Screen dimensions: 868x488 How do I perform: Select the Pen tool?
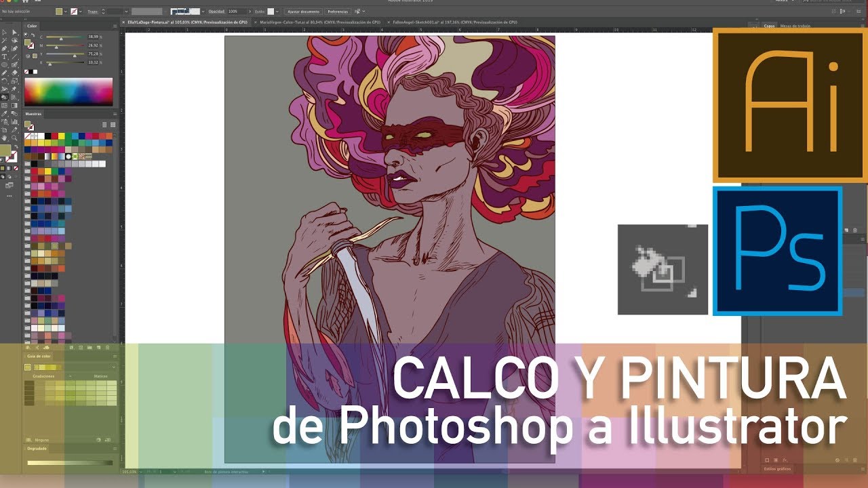[4, 49]
